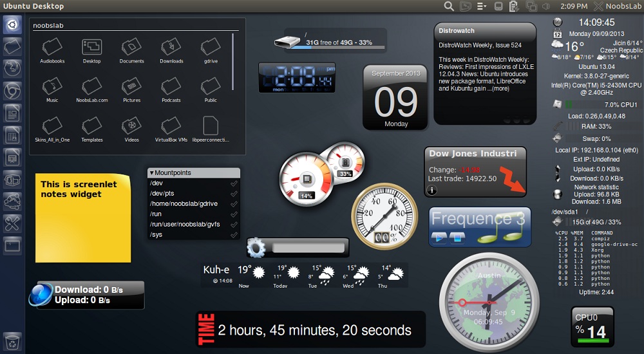Image resolution: width=644 pixels, height=354 pixels.
Task: Open the indicator menu with dropdown arrow
Action: click(x=482, y=6)
